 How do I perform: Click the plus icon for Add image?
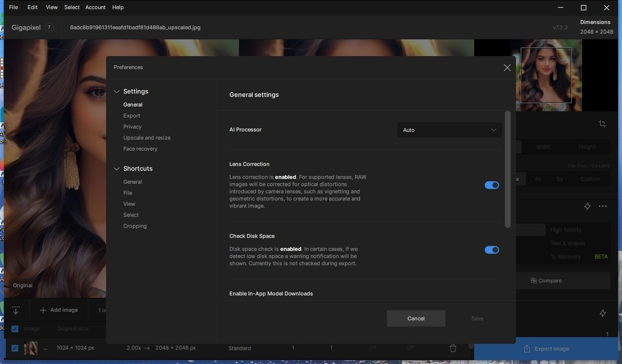(x=43, y=310)
